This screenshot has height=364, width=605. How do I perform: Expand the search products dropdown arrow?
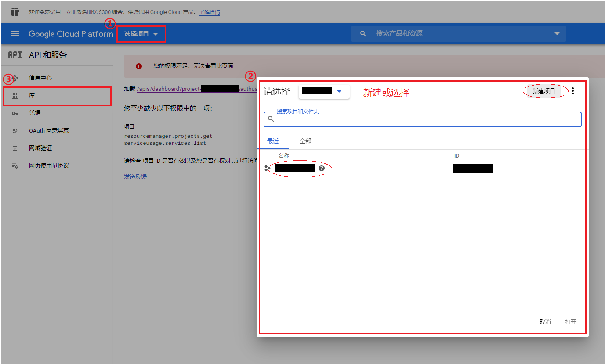557,33
